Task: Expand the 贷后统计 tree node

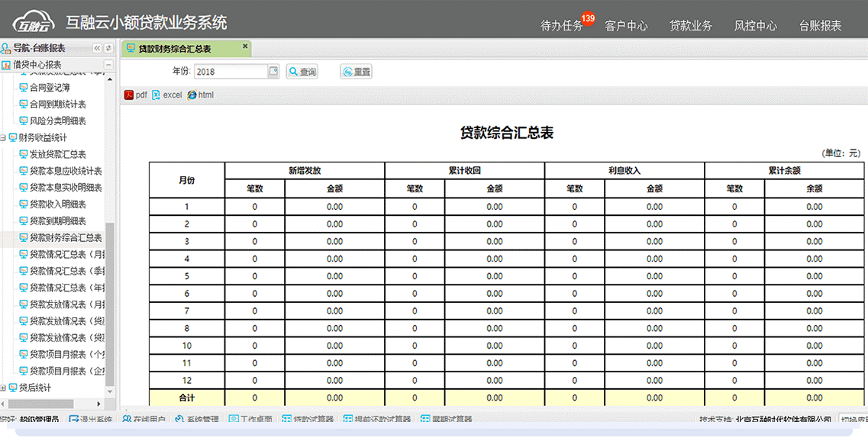Action: [x=3, y=388]
